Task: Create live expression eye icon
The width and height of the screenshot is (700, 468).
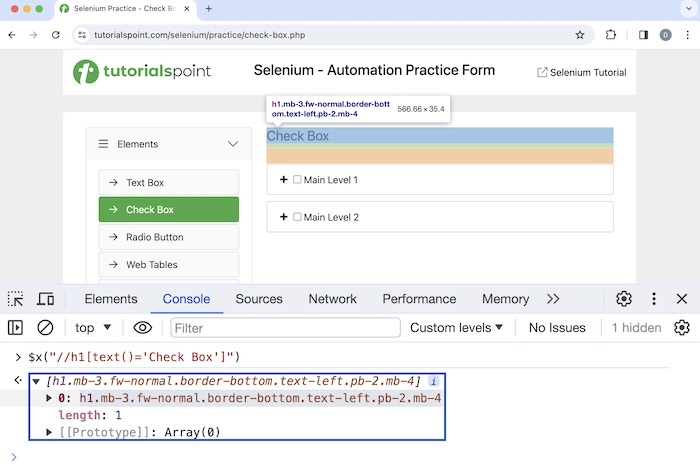Action: [143, 327]
